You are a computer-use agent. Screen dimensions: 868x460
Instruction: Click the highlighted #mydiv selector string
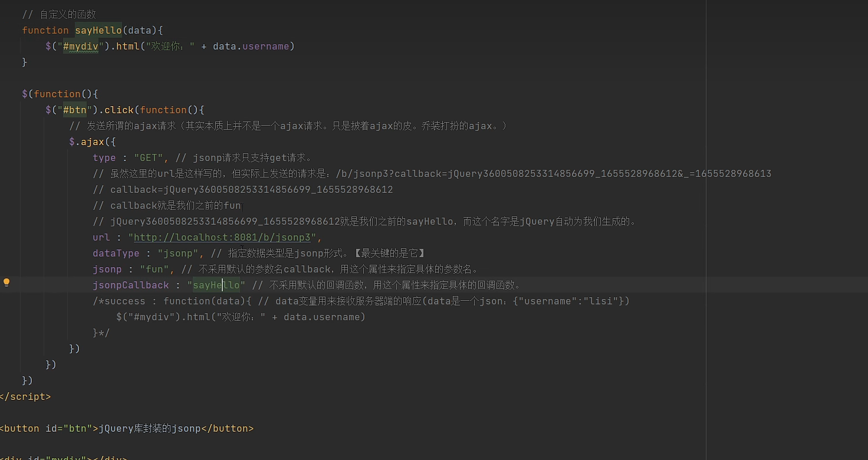(81, 46)
